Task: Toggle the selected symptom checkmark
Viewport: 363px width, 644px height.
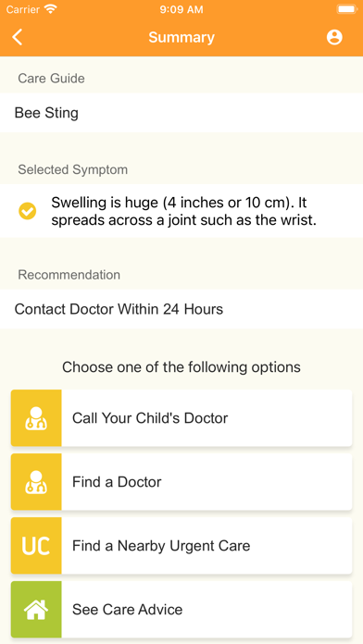Action: pos(28,211)
